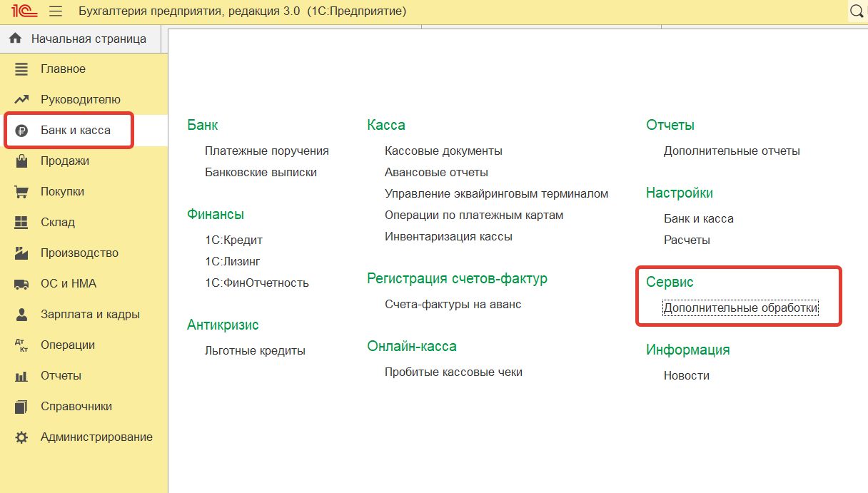Click the books icon for Справочники

click(21, 407)
